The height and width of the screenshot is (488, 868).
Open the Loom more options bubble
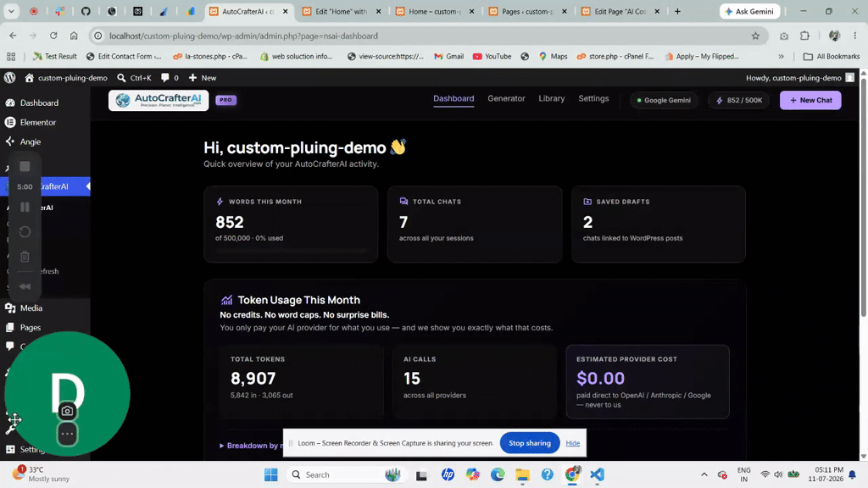[x=67, y=434]
